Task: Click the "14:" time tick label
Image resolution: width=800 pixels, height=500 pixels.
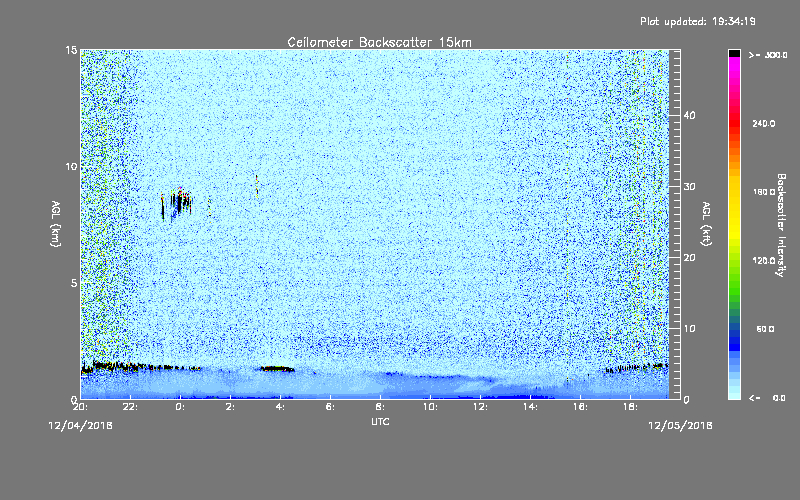Action: (530, 407)
